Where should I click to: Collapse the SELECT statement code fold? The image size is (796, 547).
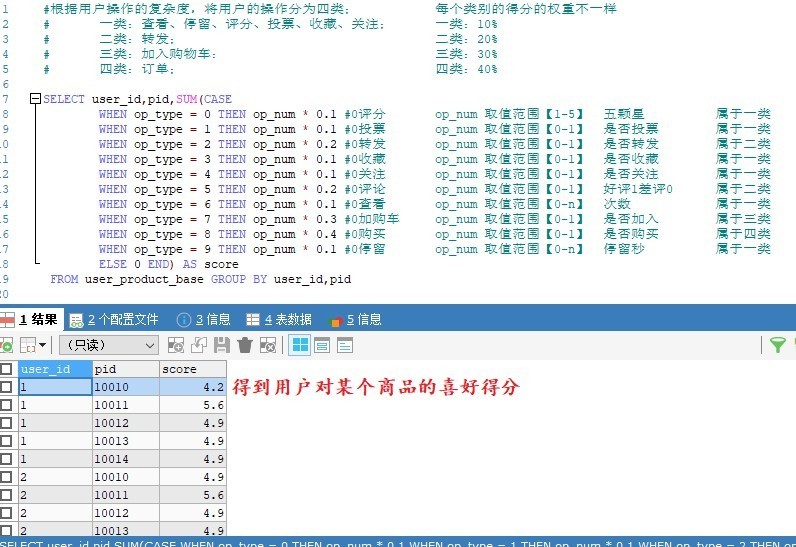(x=36, y=99)
